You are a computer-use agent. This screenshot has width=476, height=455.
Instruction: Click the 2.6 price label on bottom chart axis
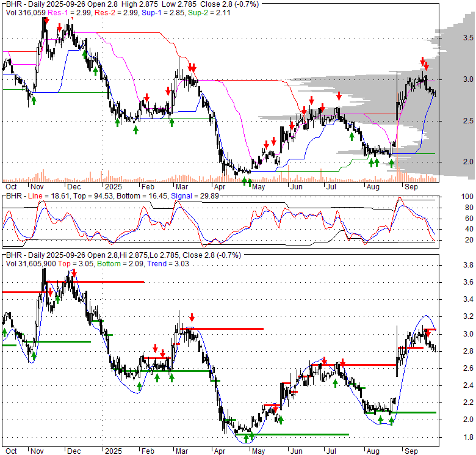click(x=468, y=368)
